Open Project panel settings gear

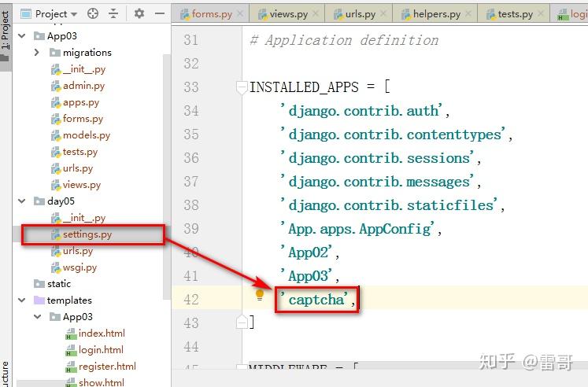tap(139, 14)
